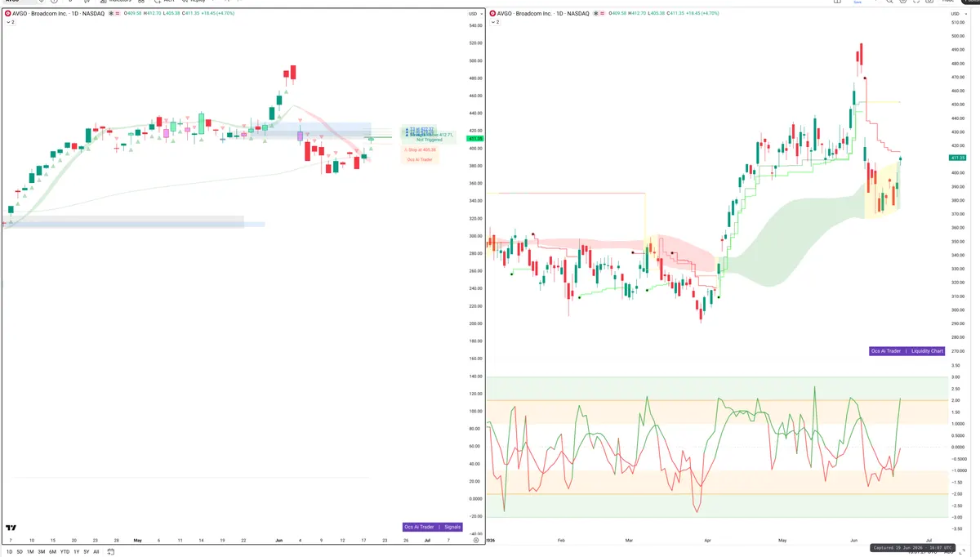980x557 pixels.
Task: Click the 'Feb' label on right time axis
Action: point(560,540)
